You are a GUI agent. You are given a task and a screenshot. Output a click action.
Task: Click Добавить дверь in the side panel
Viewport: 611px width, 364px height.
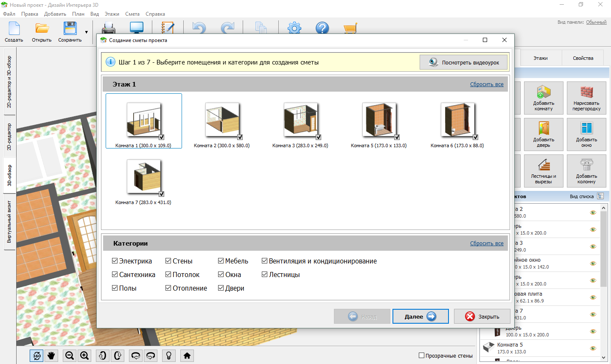click(x=544, y=134)
